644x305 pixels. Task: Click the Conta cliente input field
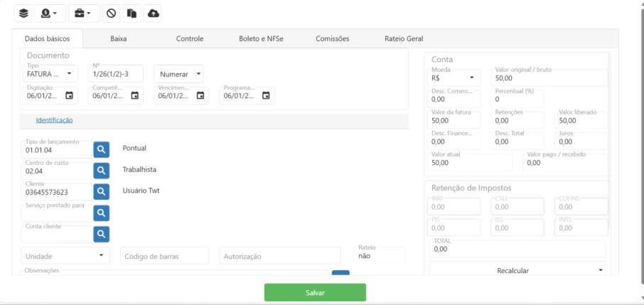click(x=57, y=235)
